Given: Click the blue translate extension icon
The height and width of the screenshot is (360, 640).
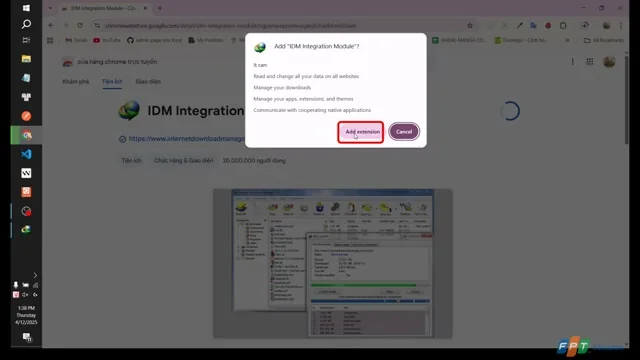Looking at the screenshot, I should coord(533,25).
